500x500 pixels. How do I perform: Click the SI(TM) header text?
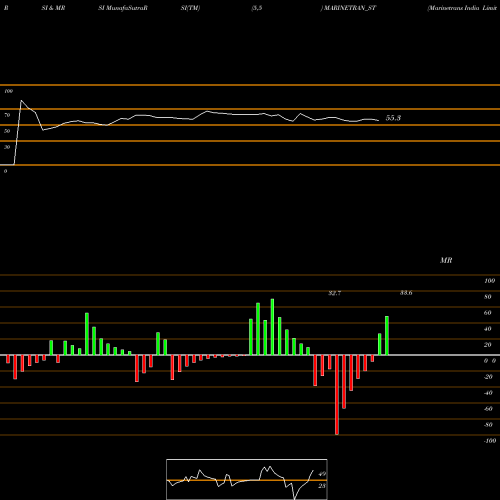(x=190, y=8)
